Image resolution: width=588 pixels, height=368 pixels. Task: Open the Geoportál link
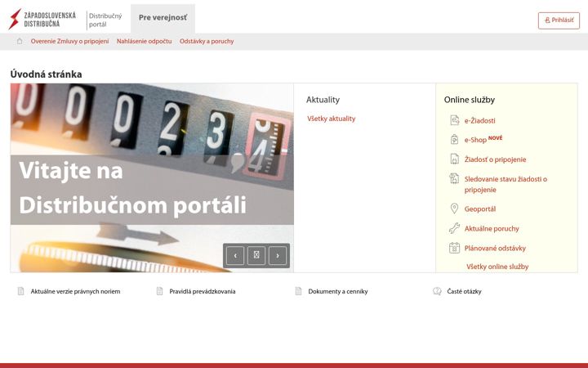click(480, 209)
